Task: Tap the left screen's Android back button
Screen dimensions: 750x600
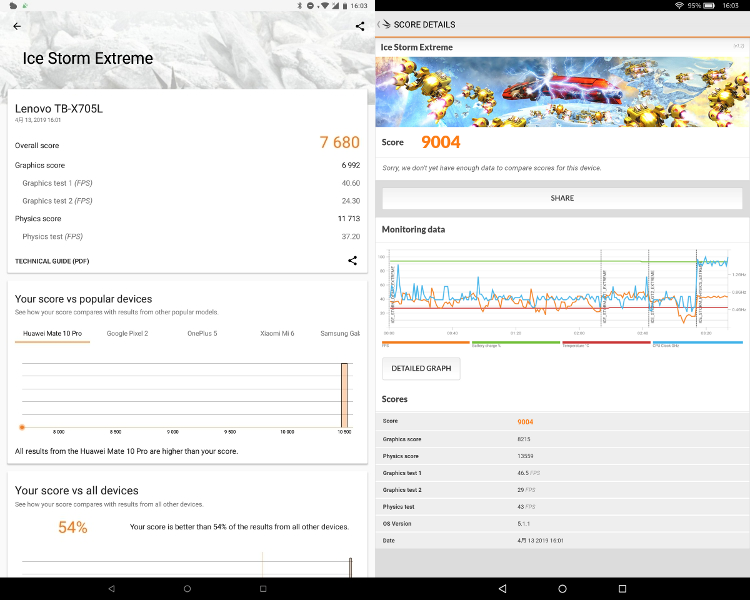Action: pyautogui.click(x=111, y=589)
